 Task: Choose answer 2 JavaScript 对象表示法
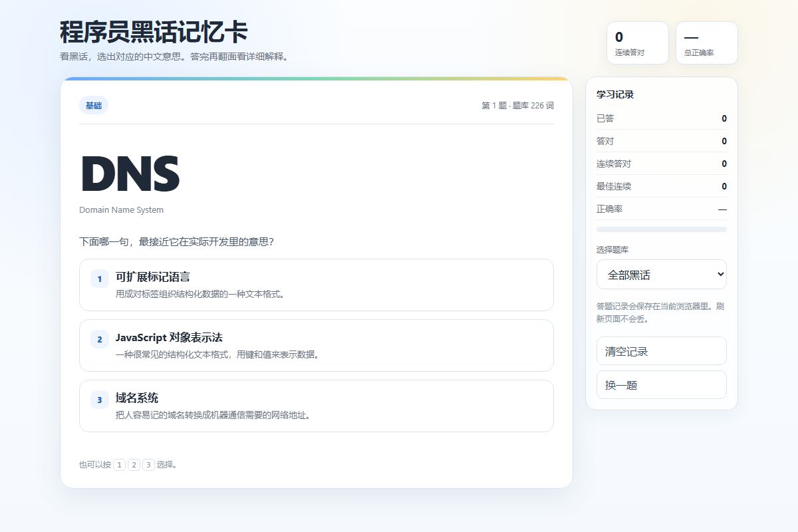317,345
